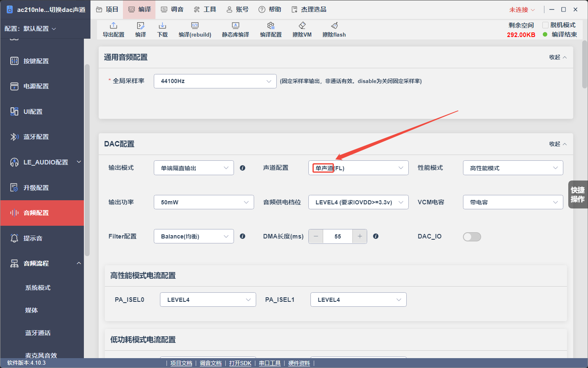This screenshot has height=368, width=588.
Task: Open the 声道配置 dropdown
Action: pyautogui.click(x=359, y=168)
